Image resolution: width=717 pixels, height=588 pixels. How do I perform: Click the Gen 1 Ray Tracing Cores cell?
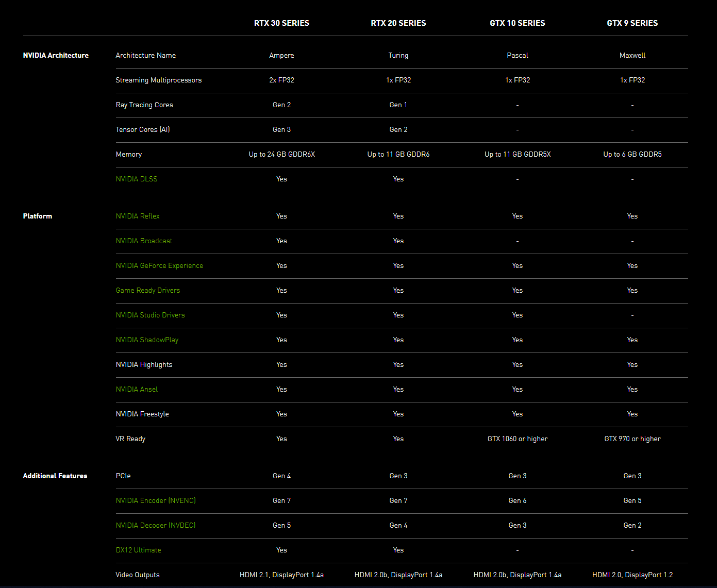pyautogui.click(x=398, y=105)
